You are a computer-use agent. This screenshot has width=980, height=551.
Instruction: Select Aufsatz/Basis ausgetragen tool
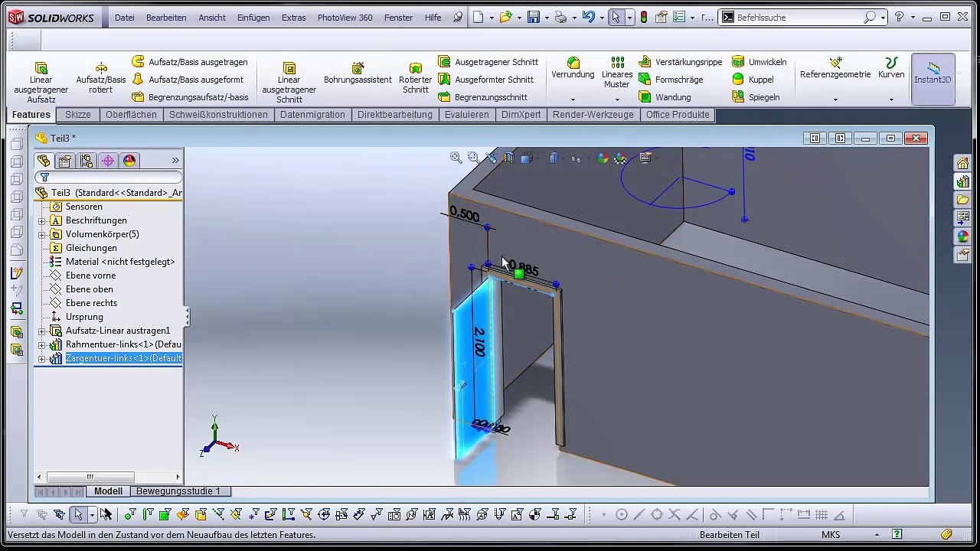(190, 62)
